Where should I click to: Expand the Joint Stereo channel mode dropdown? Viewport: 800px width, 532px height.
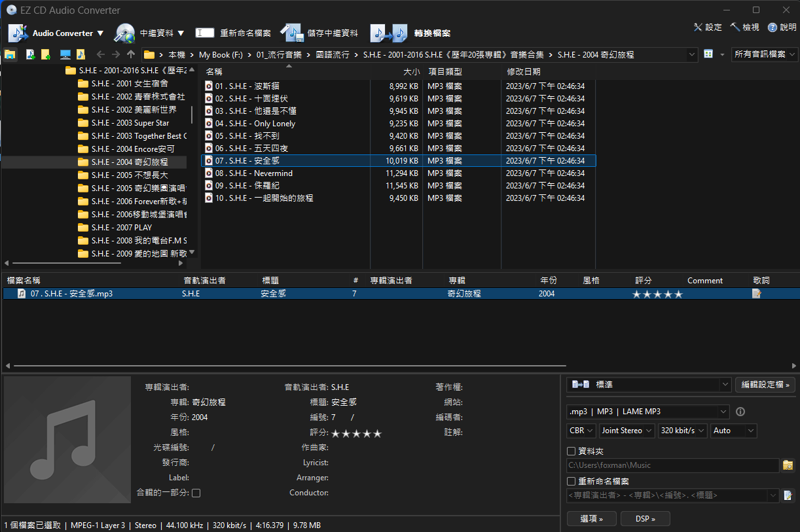[627, 431]
